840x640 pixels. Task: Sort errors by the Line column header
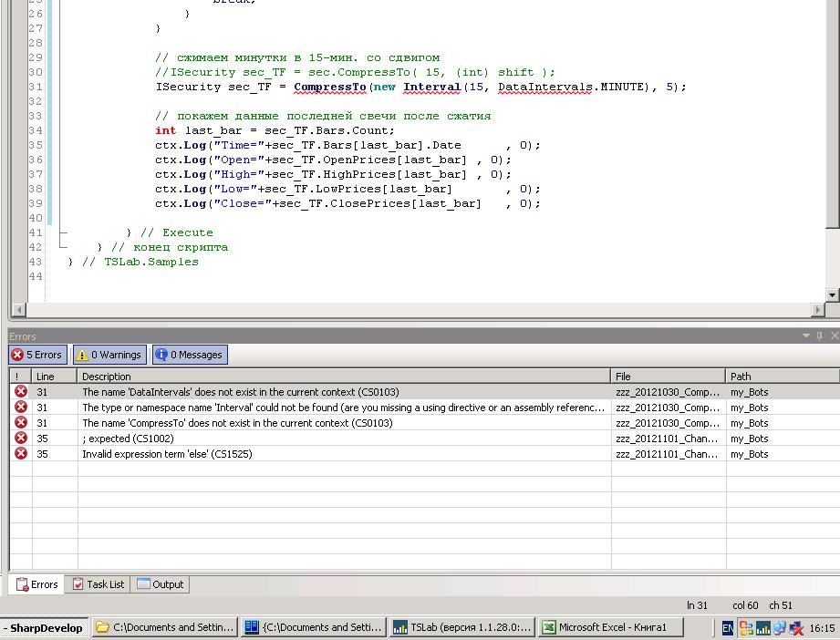[x=54, y=376]
